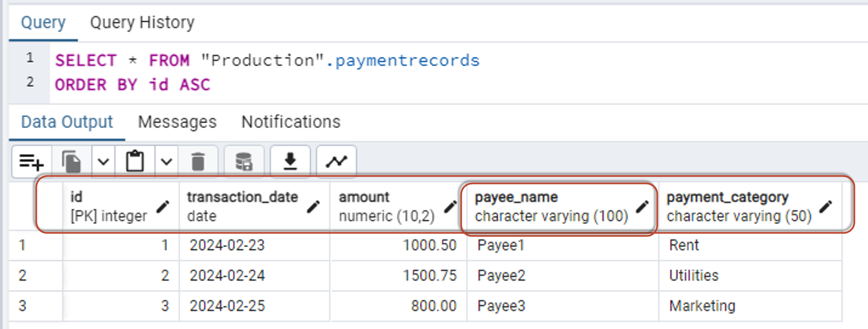Select the payment_category column header
This screenshot has width=868, height=329.
[727, 197]
